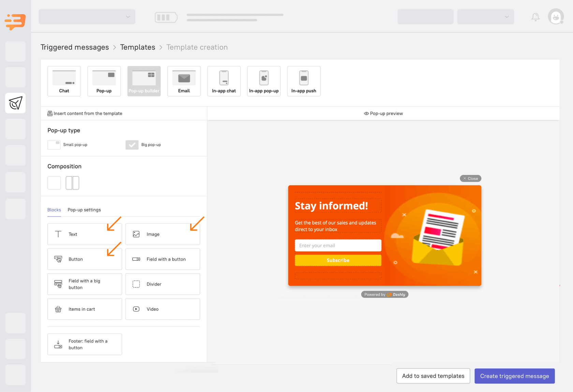Image resolution: width=573 pixels, height=392 pixels.
Task: Open the user avatar in top right
Action: click(556, 16)
